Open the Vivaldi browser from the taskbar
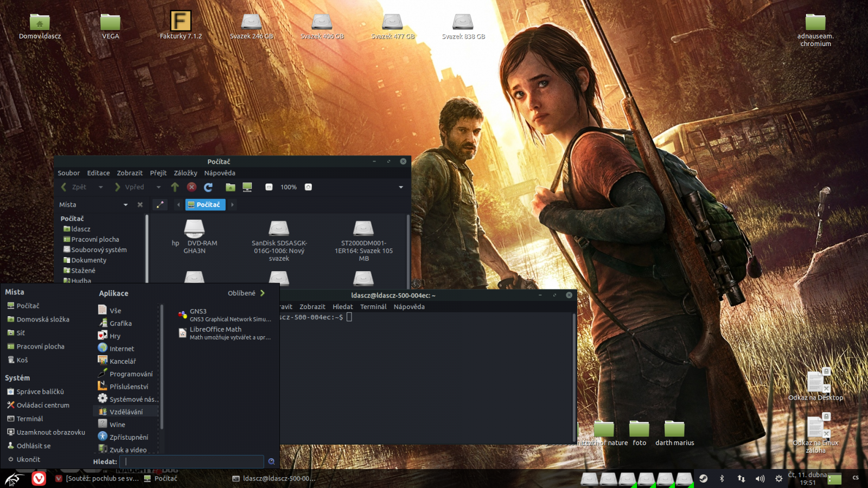 (37, 478)
